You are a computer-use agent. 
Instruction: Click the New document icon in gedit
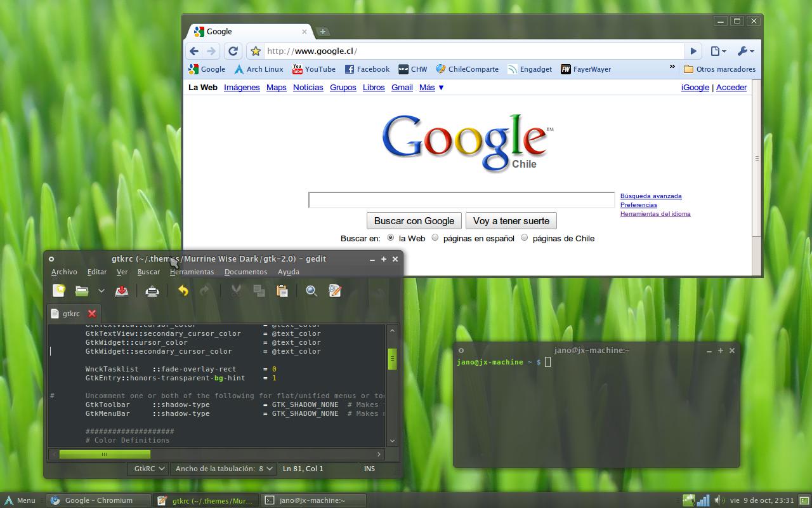pyautogui.click(x=59, y=290)
